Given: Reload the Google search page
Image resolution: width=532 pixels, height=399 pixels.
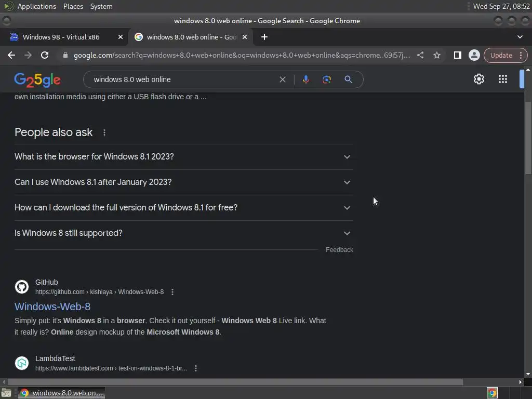Looking at the screenshot, I should pos(45,55).
